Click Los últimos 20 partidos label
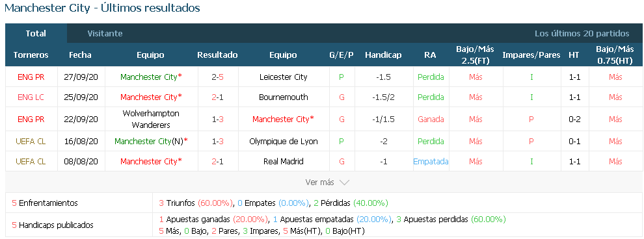Image resolution: width=644 pixels, height=239 pixels. (x=582, y=34)
